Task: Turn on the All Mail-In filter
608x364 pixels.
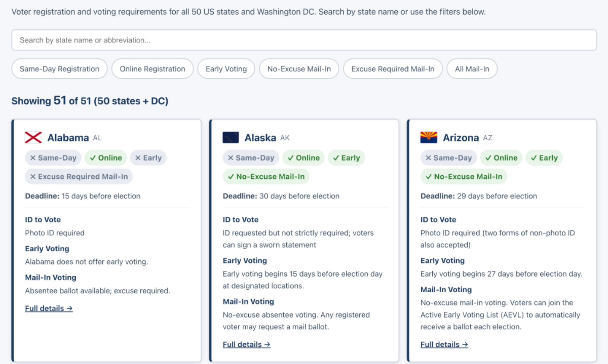Action: tap(472, 69)
